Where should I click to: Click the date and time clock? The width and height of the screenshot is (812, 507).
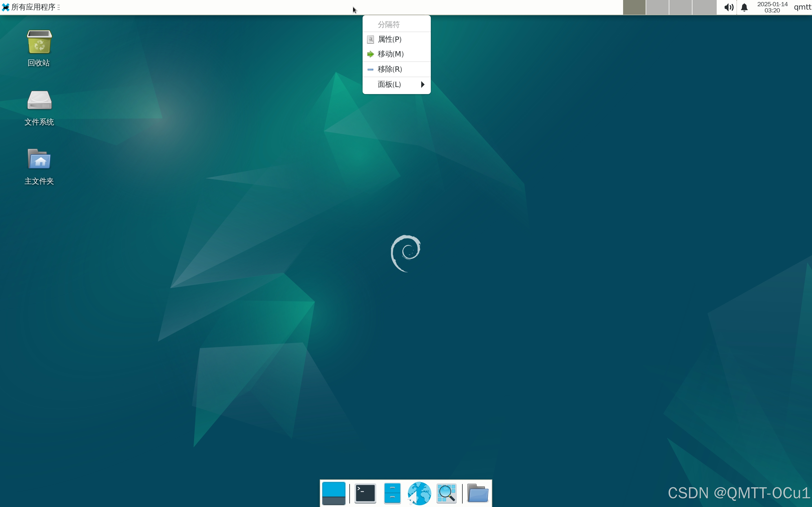(x=772, y=7)
